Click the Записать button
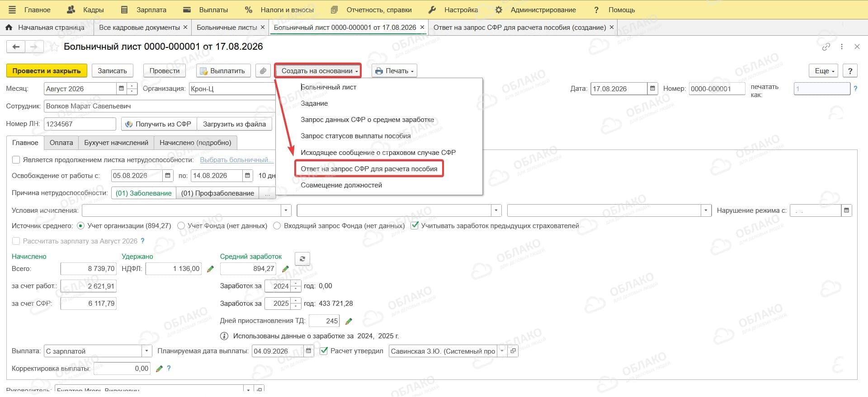The width and height of the screenshot is (868, 397). 113,71
